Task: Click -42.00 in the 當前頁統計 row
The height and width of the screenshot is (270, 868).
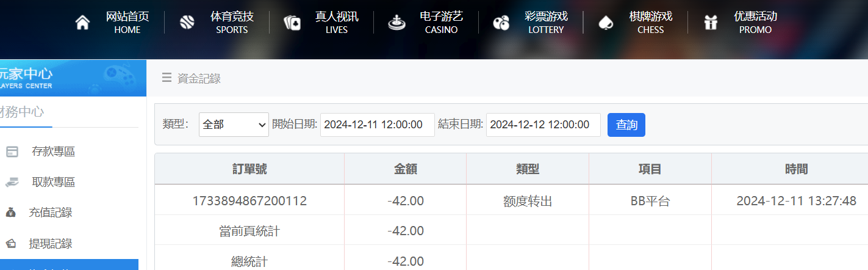Action: coord(406,231)
